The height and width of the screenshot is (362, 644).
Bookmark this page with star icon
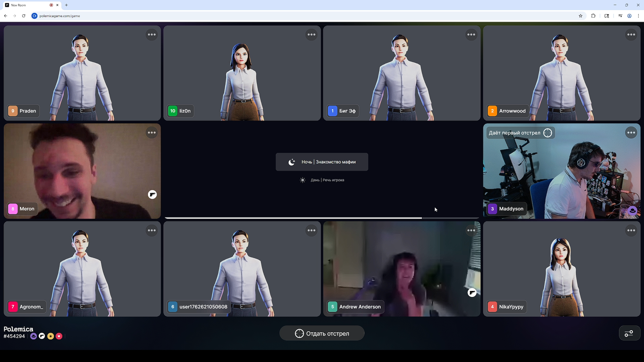(581, 16)
